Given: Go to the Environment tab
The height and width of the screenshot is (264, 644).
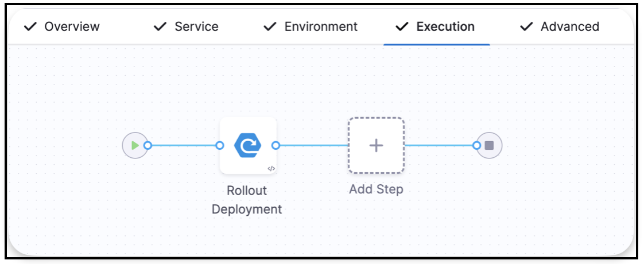Looking at the screenshot, I should point(321,27).
